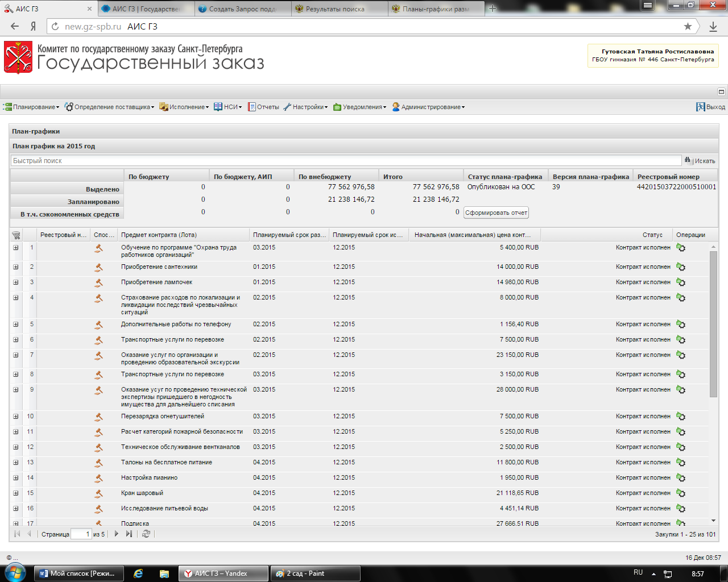Jump to last page of the grid
Viewport: 728px width, 582px height.
(129, 534)
